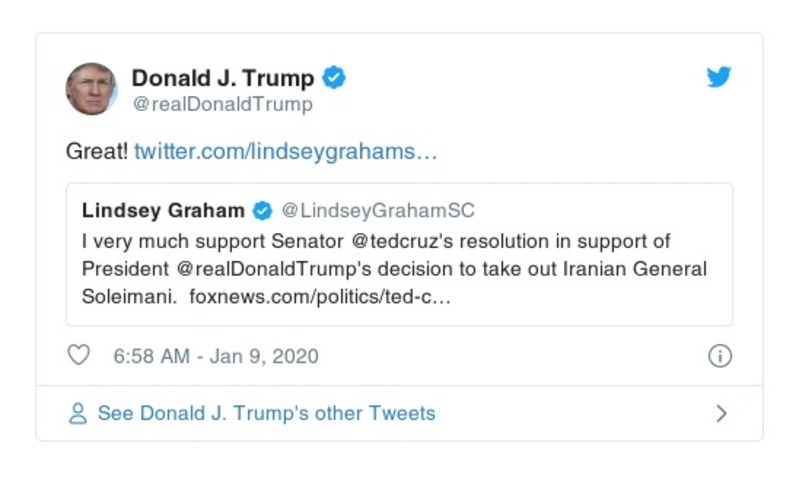Click the 6:58 AM - Jan 9, 2020 timestamp

[x=216, y=356]
